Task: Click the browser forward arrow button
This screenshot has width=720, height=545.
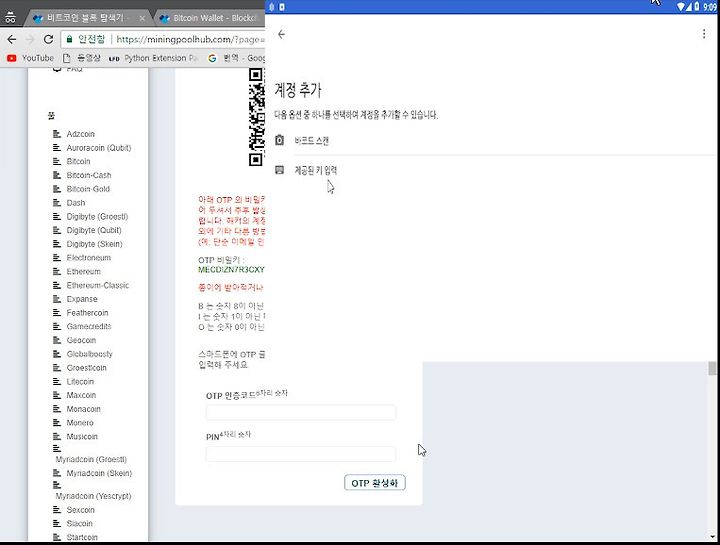Action: [30, 39]
